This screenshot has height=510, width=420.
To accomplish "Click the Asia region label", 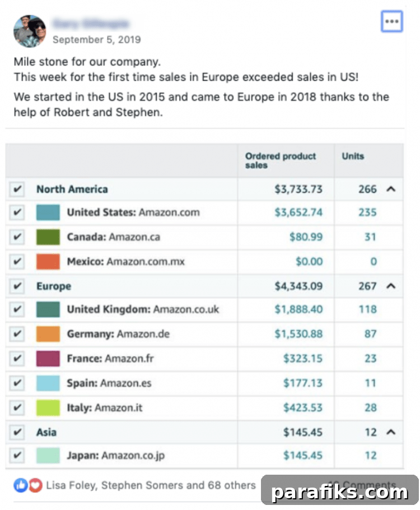I will tap(46, 432).
